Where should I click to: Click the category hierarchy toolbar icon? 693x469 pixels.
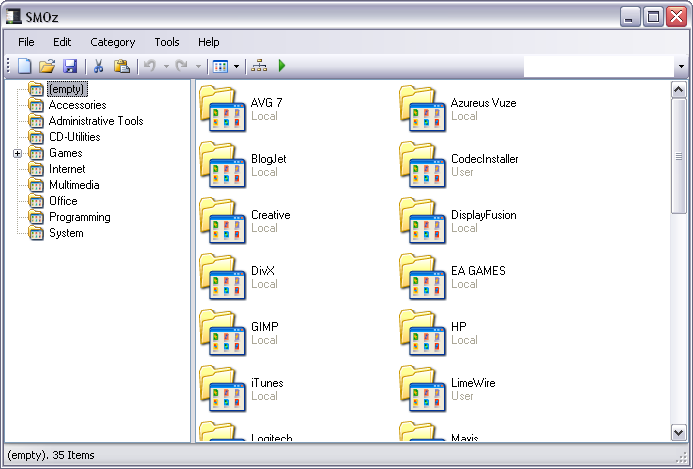point(259,66)
